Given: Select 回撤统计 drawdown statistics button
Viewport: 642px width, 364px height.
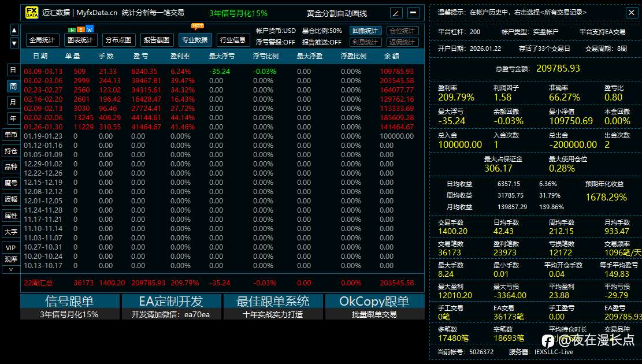Looking at the screenshot, I should pyautogui.click(x=365, y=31).
